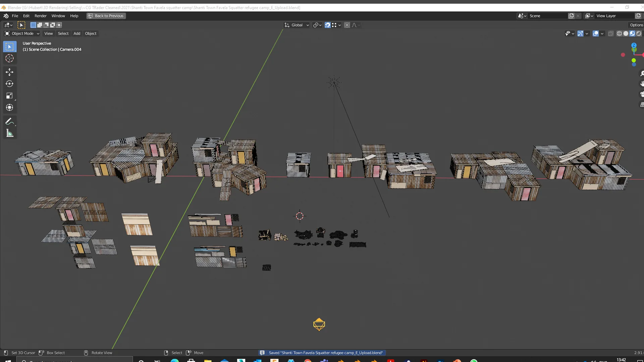This screenshot has width=644, height=362.
Task: Open the viewport Add menu
Action: pos(77,34)
